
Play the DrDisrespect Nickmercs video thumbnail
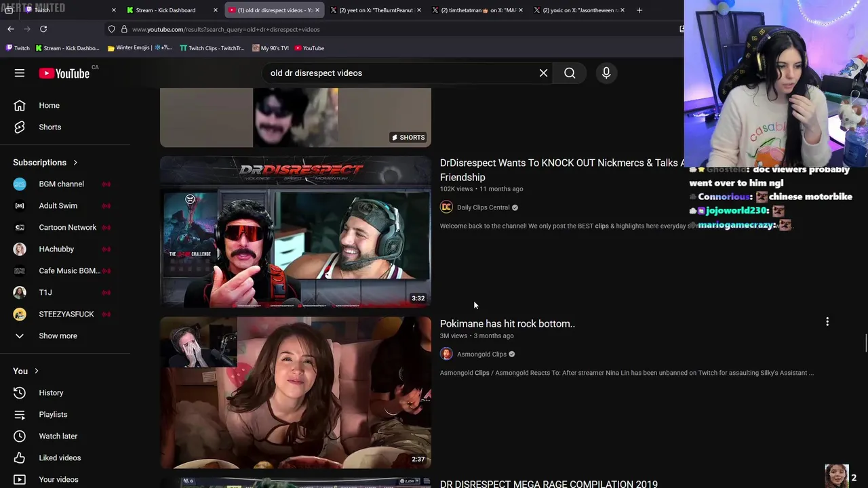pyautogui.click(x=296, y=232)
